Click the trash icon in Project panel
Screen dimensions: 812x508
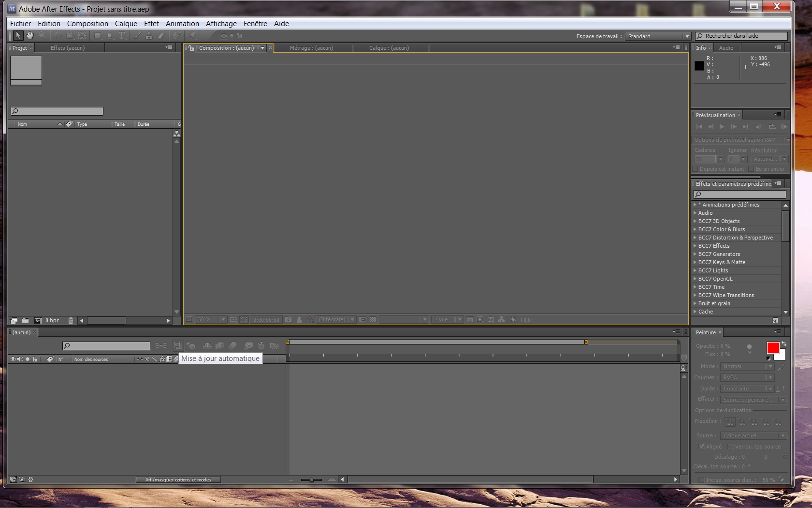tap(71, 321)
